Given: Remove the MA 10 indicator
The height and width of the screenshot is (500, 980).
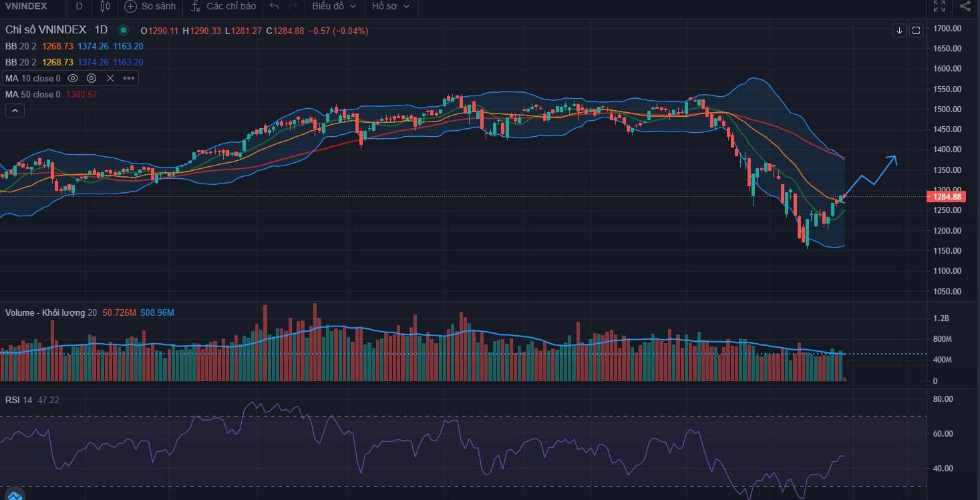Looking at the screenshot, I should click(110, 78).
